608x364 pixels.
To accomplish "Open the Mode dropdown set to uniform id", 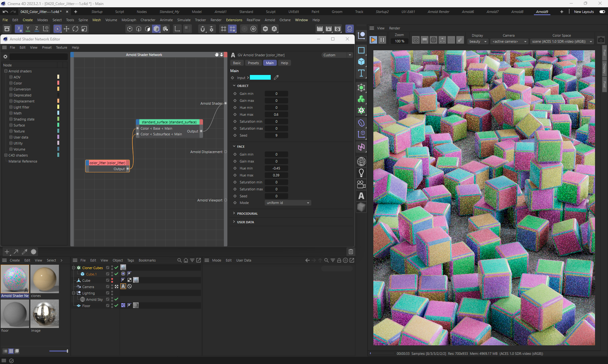I will [x=288, y=203].
